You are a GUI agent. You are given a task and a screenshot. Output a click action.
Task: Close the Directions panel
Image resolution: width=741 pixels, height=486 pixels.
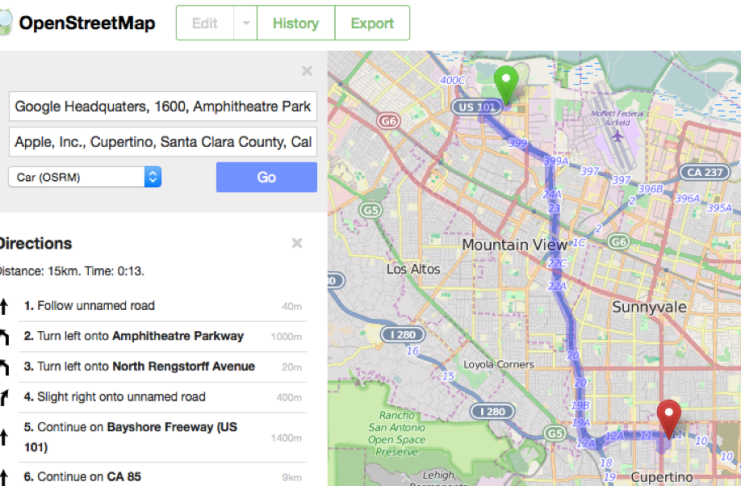click(x=297, y=243)
